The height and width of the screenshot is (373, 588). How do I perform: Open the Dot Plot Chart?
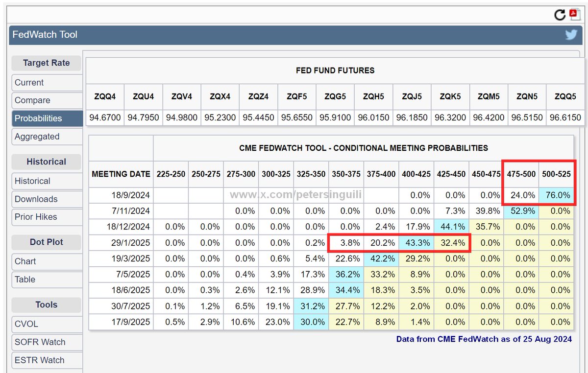[47, 261]
